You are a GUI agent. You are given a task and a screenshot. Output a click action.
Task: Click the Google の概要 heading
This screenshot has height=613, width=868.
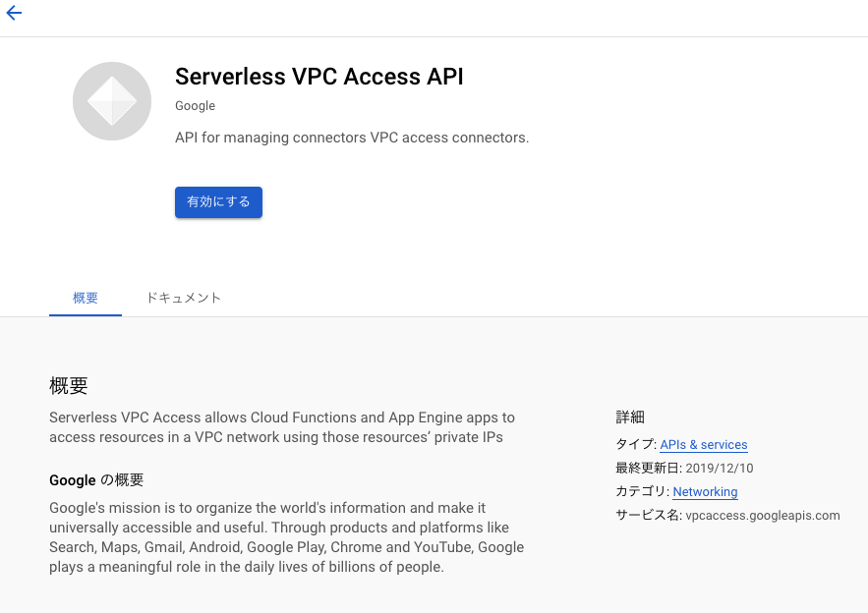pyautogui.click(x=96, y=480)
